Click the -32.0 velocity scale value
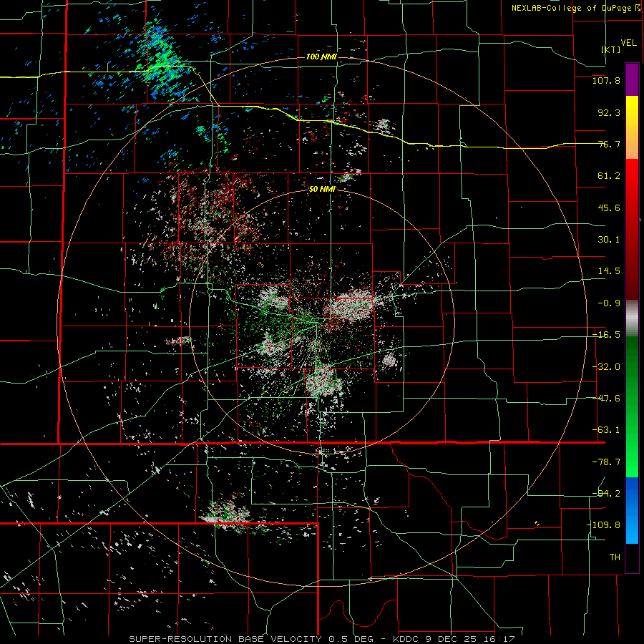The image size is (644, 644). (606, 367)
